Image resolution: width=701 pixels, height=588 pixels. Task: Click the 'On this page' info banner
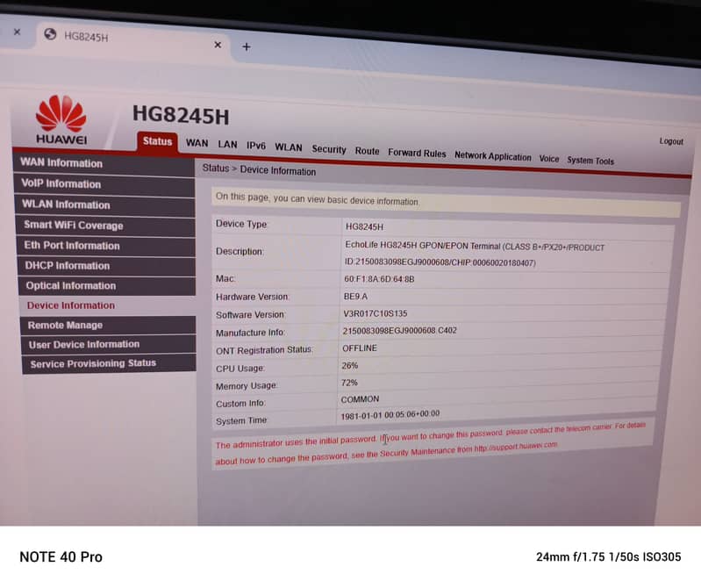[x=446, y=201]
